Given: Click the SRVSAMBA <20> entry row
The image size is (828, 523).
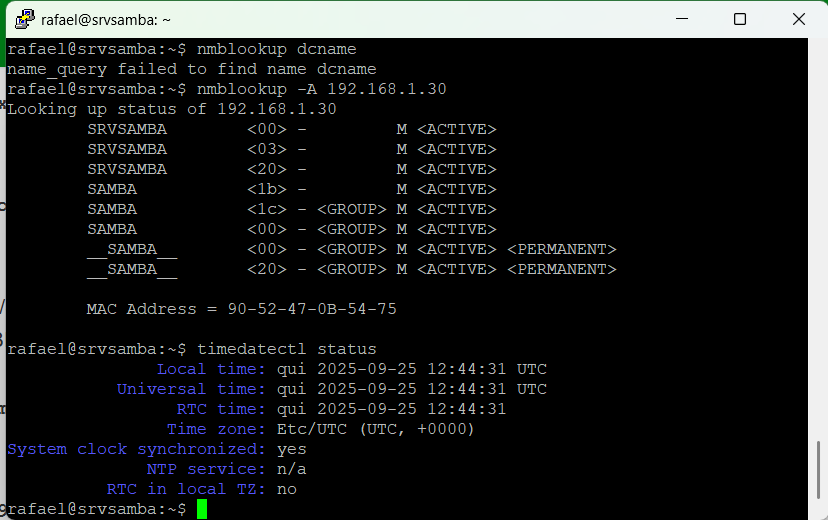Looking at the screenshot, I should pos(290,169).
